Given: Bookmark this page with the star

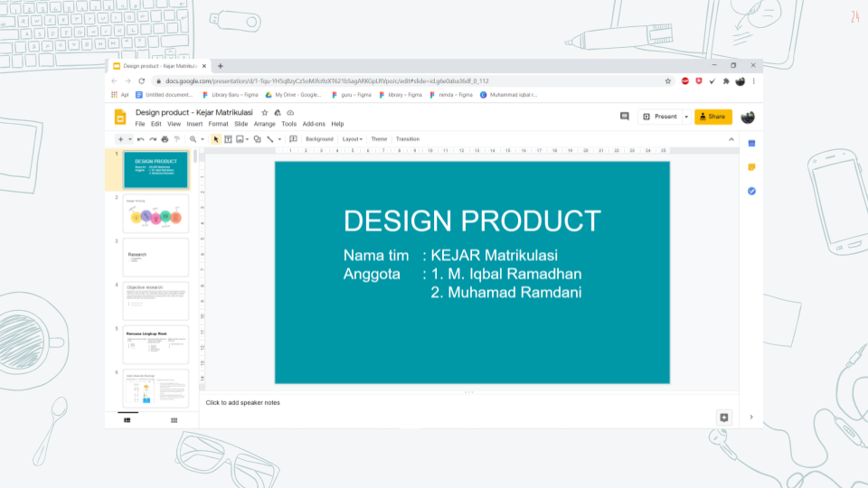Looking at the screenshot, I should 668,80.
